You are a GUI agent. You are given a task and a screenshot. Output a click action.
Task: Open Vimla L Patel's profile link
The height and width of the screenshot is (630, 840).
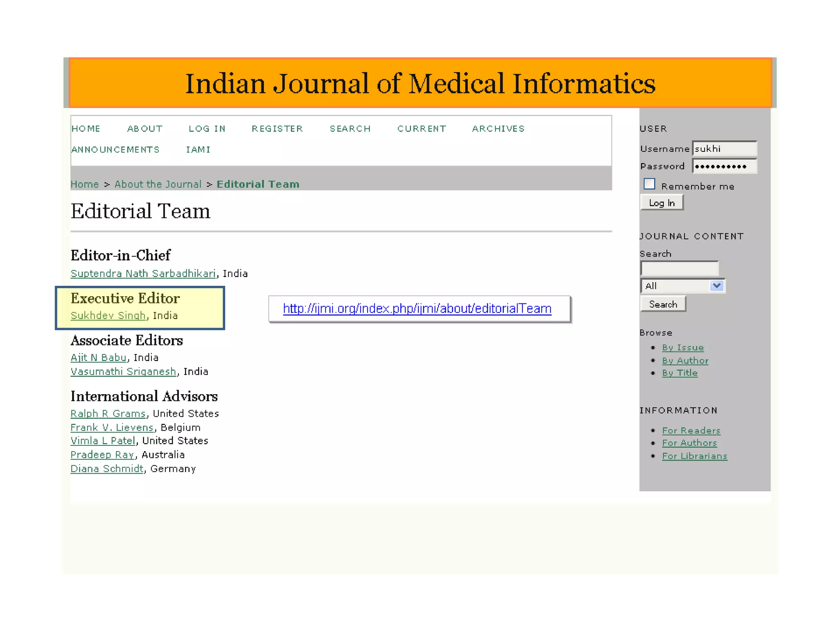click(103, 441)
